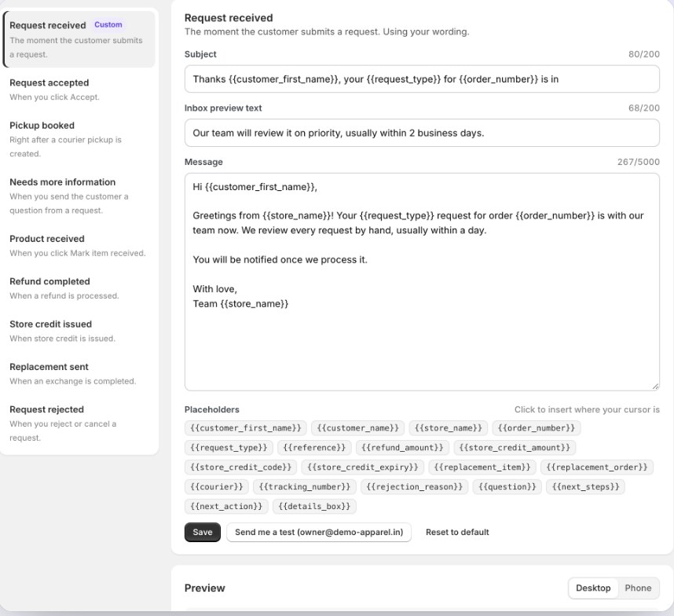Select the Replacement sent template
Viewport: 674px width, 616px height.
pos(79,373)
